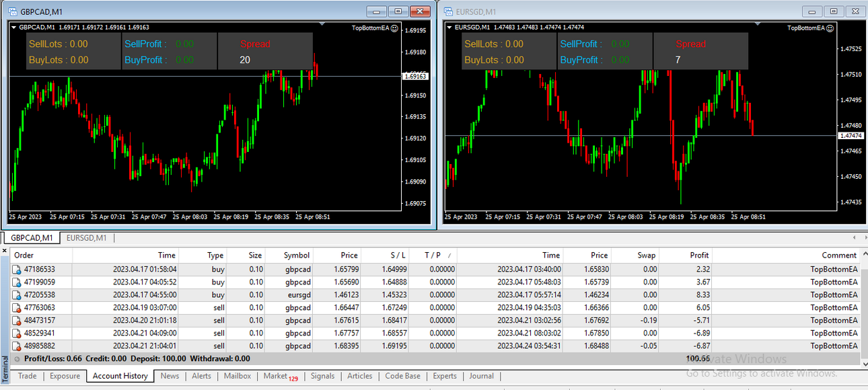Click BuyProfit label on the EURSGD chart
This screenshot has height=390, width=868.
pyautogui.click(x=582, y=60)
